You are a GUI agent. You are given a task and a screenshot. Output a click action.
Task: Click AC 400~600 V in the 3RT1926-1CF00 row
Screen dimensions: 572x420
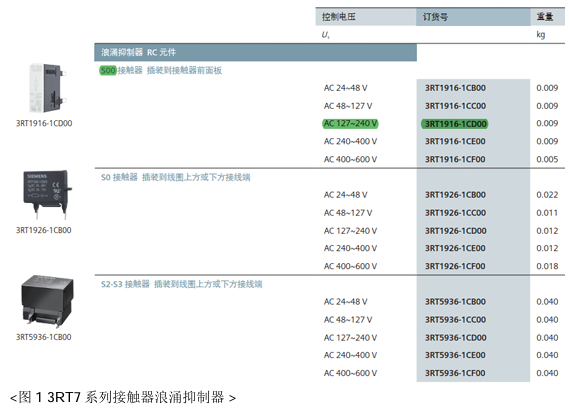350,266
